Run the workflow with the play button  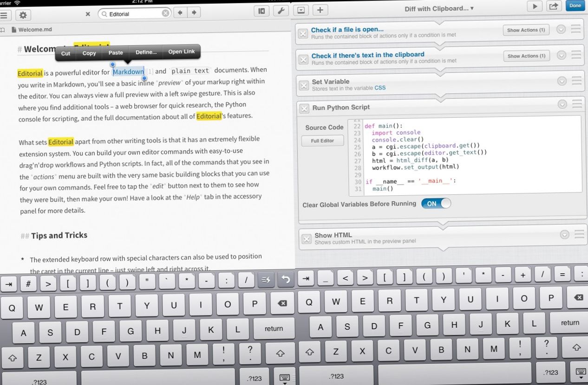[535, 6]
